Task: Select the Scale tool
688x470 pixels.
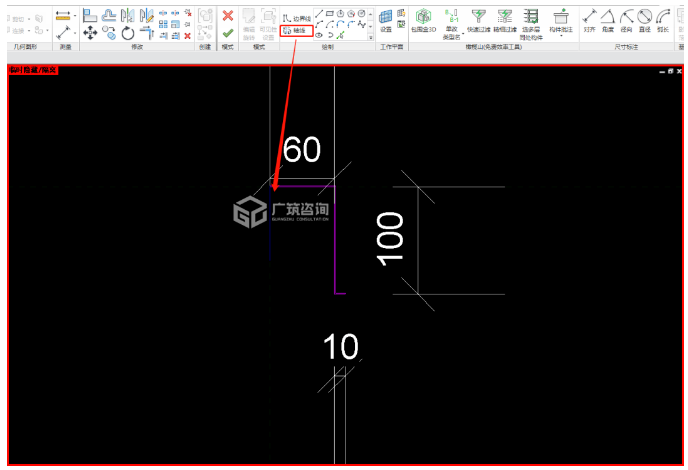Action: pyautogui.click(x=176, y=24)
